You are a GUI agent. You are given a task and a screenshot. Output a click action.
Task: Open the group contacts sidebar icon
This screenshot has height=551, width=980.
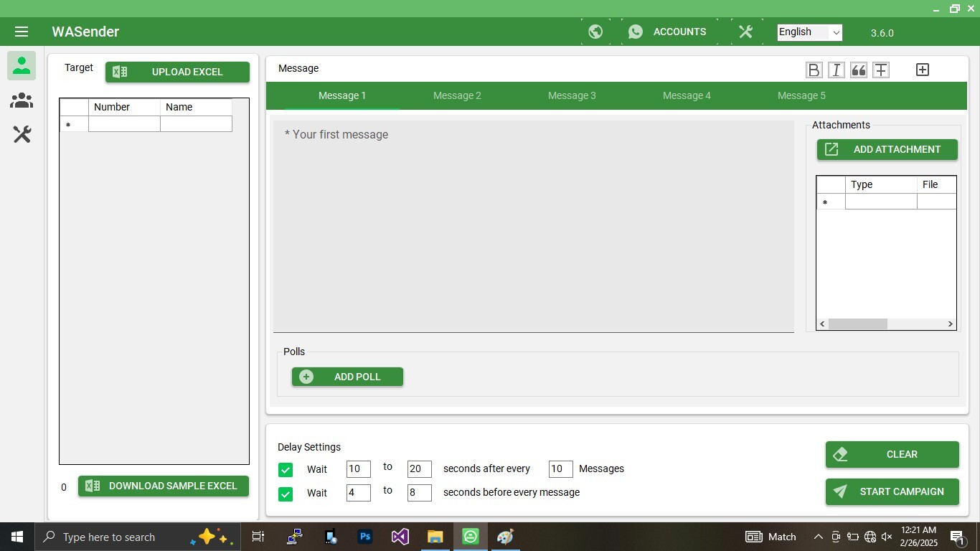[x=22, y=100]
